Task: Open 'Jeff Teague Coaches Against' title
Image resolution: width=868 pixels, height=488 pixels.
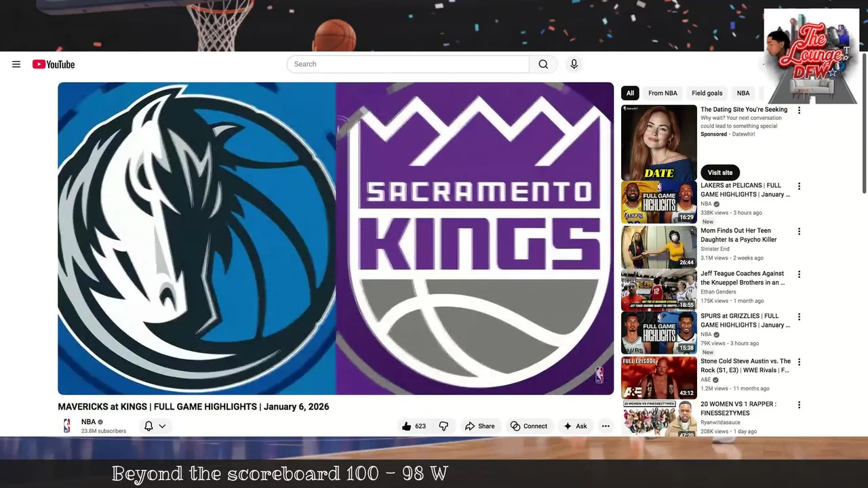Action: click(x=743, y=278)
